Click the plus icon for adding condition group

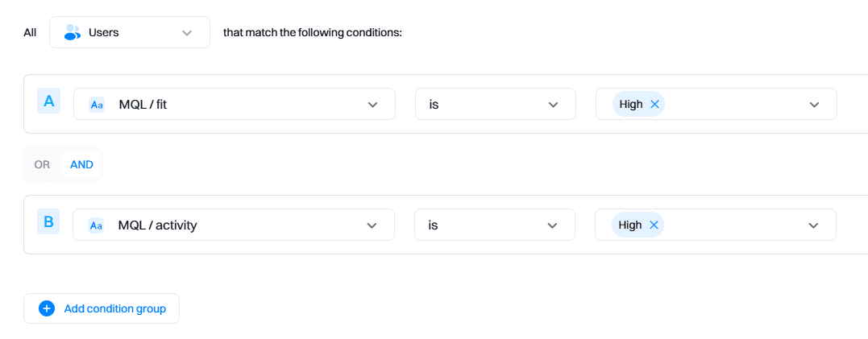(47, 308)
